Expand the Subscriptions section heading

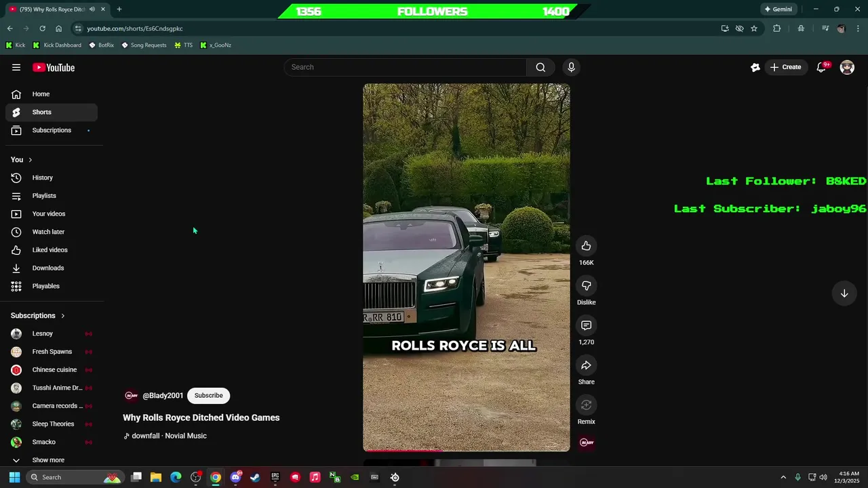(38, 316)
